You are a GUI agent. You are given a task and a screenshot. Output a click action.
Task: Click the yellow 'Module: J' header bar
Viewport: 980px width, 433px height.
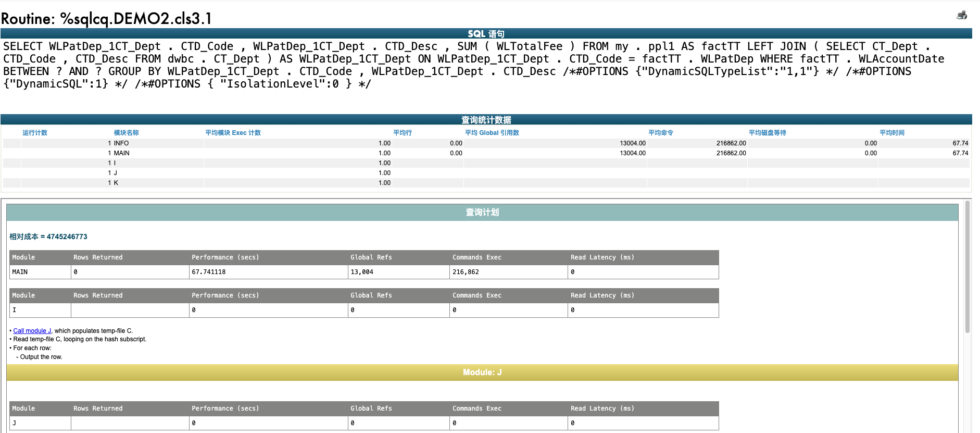pos(482,373)
